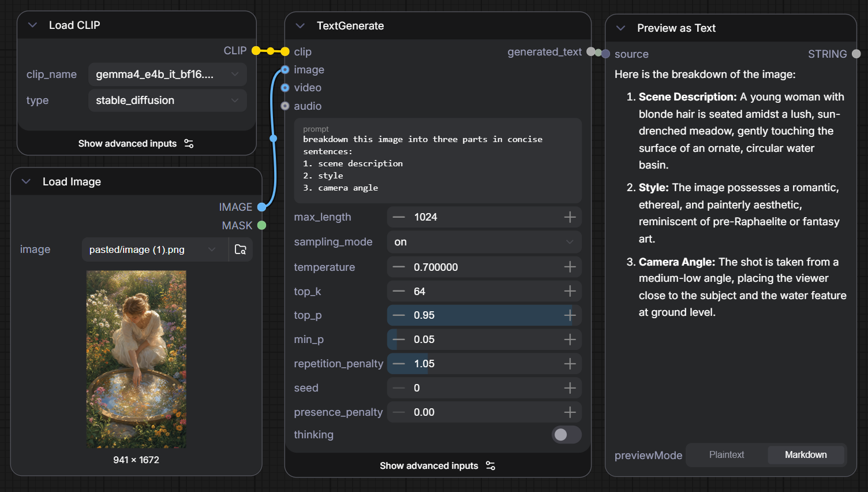Open the type dropdown showing stable_diffusion
868x492 pixels.
coord(168,100)
